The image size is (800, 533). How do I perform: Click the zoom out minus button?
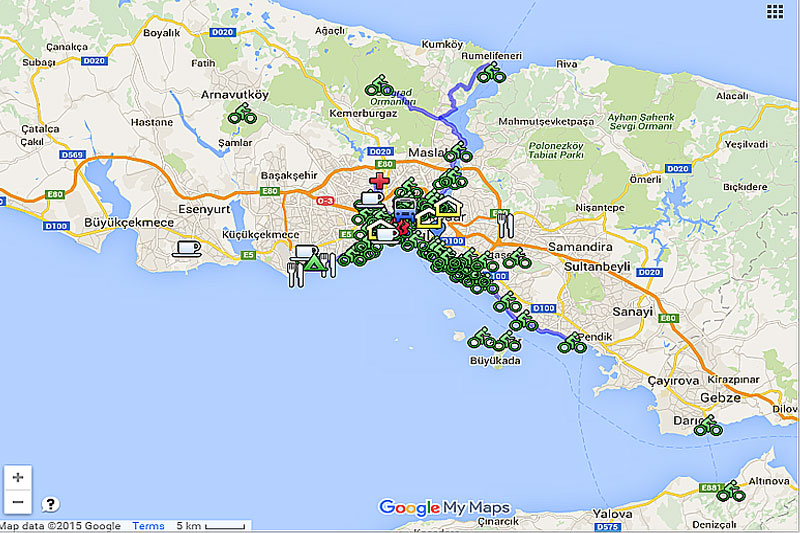tap(18, 502)
